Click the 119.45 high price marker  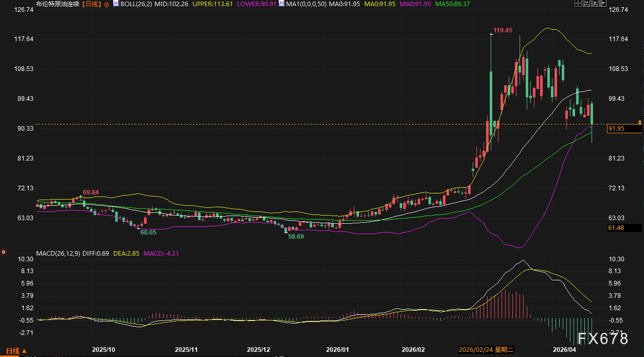(x=503, y=31)
